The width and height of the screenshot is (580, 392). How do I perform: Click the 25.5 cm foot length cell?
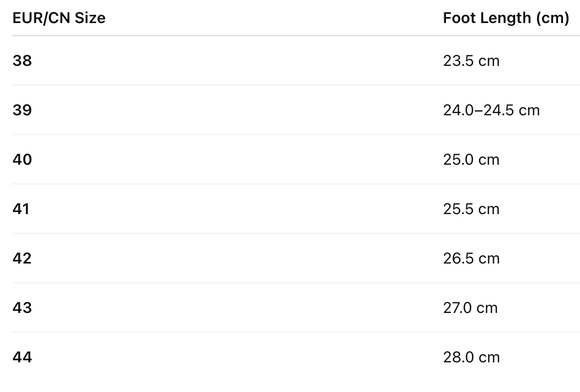pyautogui.click(x=471, y=209)
